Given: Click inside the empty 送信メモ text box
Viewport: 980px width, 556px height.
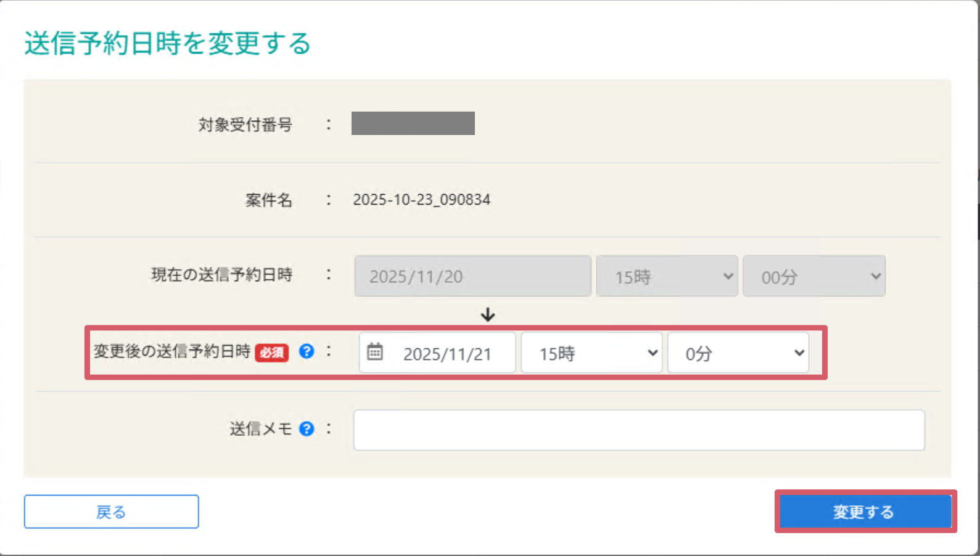Looking at the screenshot, I should coord(638,430).
